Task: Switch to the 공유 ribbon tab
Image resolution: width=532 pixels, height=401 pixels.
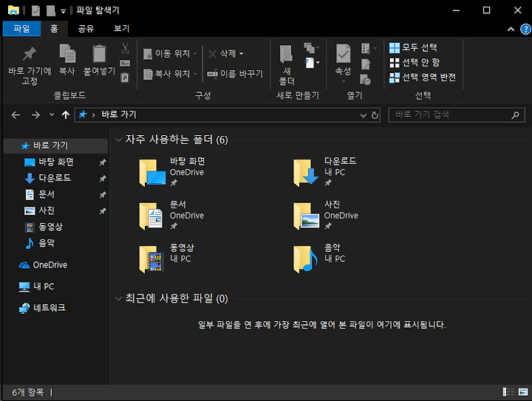Action: coord(86,29)
